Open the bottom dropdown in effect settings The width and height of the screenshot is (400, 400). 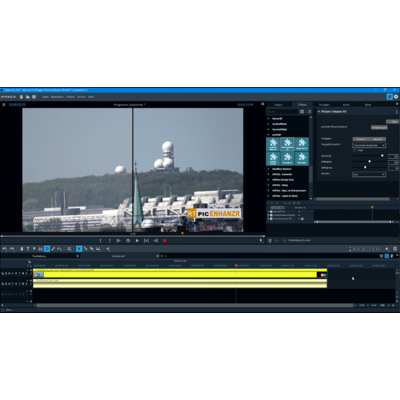[x=369, y=174]
